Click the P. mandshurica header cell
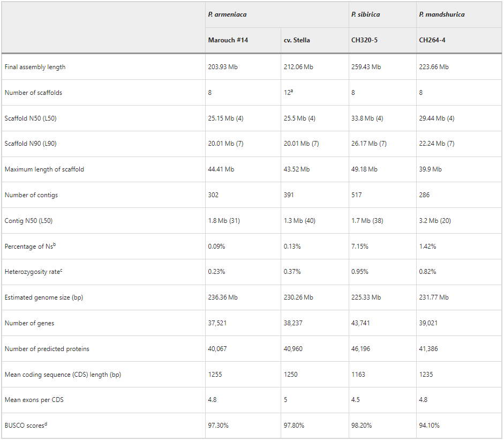Viewport: 504px width, 440px height. click(441, 14)
